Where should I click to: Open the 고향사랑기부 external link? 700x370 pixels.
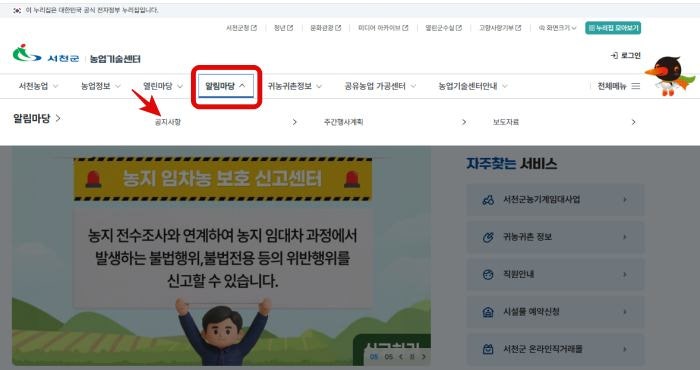tap(500, 28)
